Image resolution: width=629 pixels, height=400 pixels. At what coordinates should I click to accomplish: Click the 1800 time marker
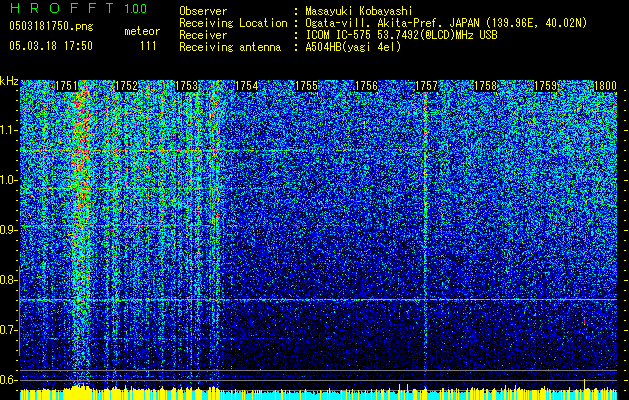point(605,86)
